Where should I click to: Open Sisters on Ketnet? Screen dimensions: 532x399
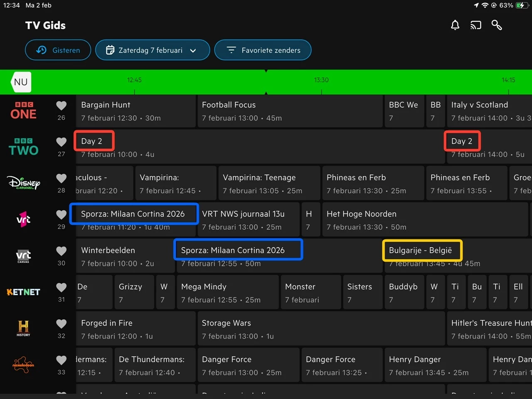click(x=363, y=293)
